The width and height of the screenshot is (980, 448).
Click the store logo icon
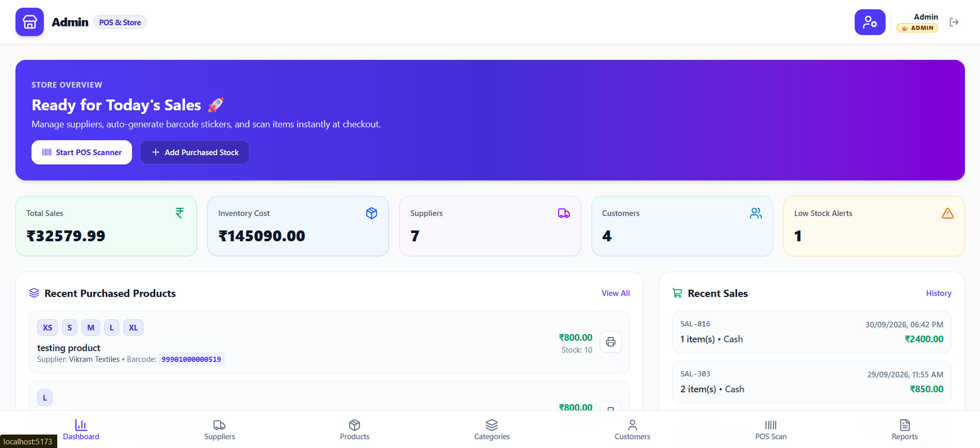pos(29,22)
